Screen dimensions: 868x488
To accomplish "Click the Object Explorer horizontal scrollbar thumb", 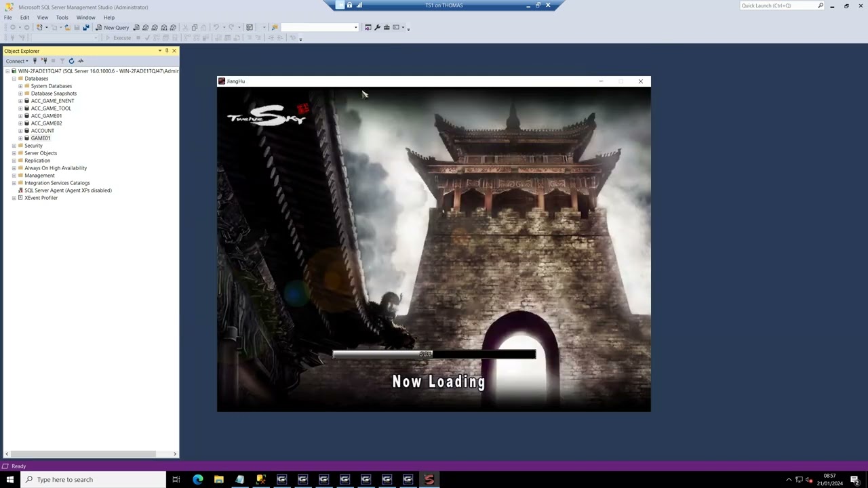I will 83,454.
